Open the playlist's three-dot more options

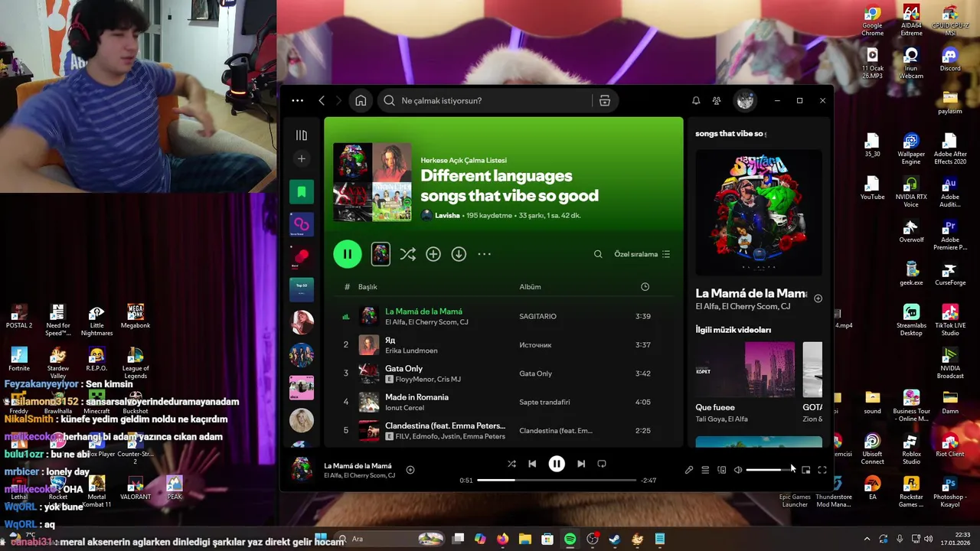tap(484, 254)
